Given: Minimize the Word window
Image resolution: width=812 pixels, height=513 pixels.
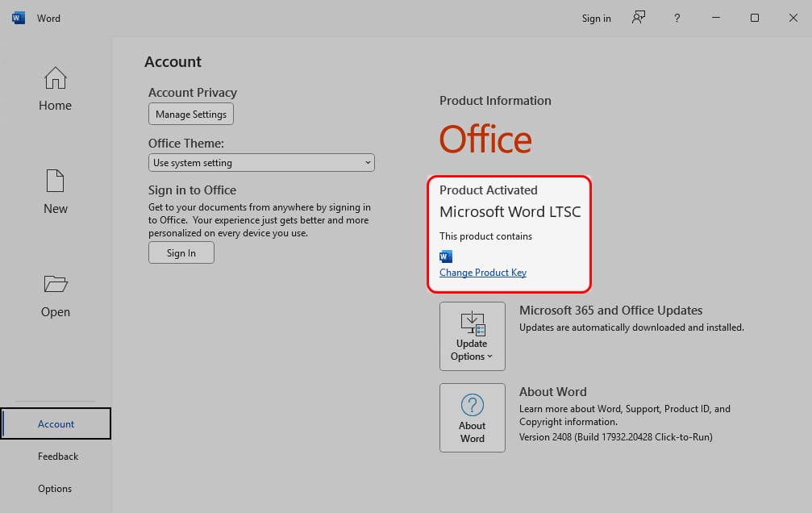Looking at the screenshot, I should tap(716, 18).
